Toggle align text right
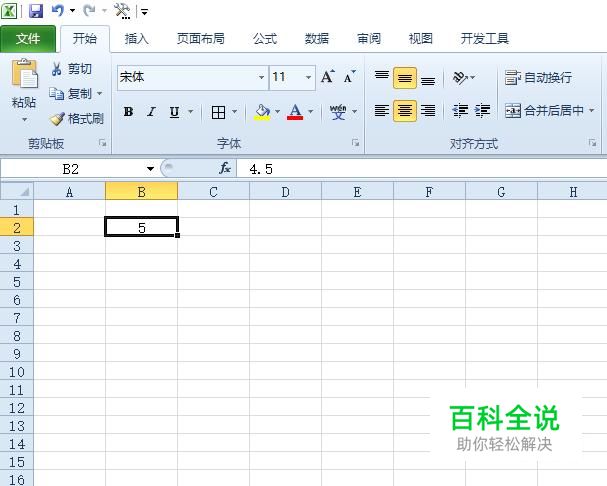 point(428,111)
